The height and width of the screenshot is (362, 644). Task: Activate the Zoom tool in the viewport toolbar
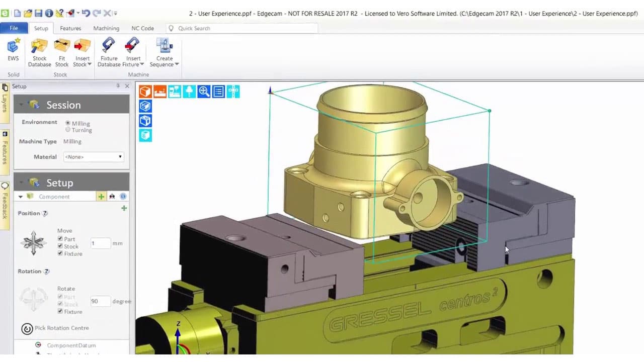[204, 92]
